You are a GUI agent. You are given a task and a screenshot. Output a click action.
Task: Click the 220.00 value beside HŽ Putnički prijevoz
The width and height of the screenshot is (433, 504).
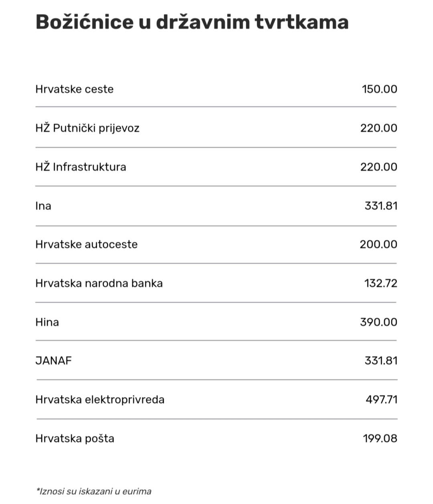coord(378,128)
